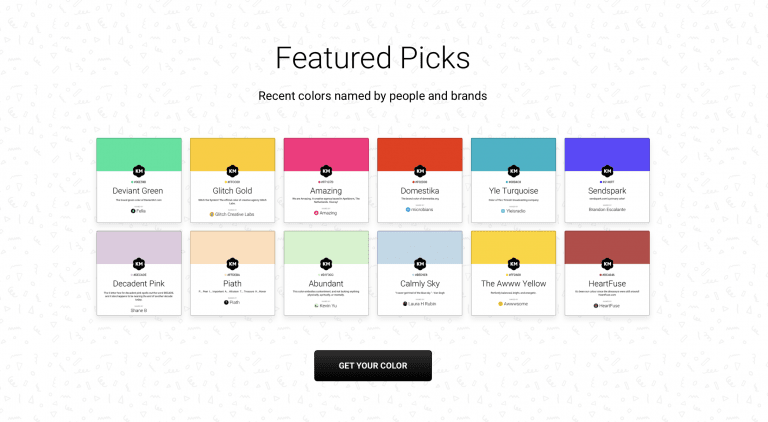Click the Kevin Yu author link

(x=328, y=305)
